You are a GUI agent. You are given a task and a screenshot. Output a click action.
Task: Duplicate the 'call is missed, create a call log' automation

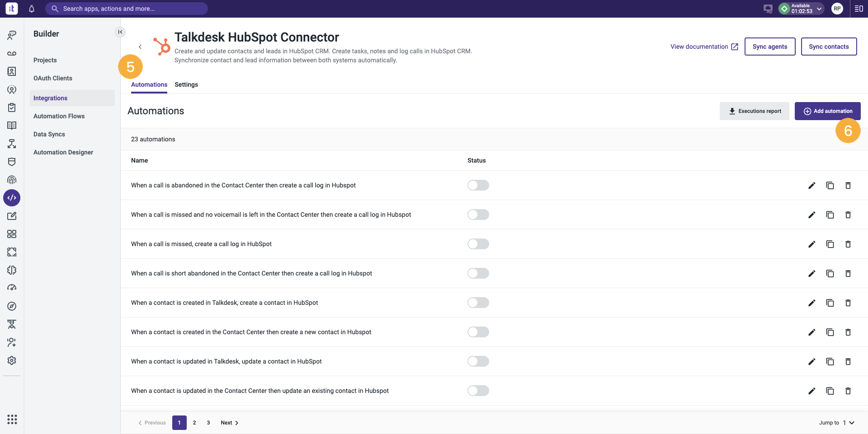[x=830, y=244]
